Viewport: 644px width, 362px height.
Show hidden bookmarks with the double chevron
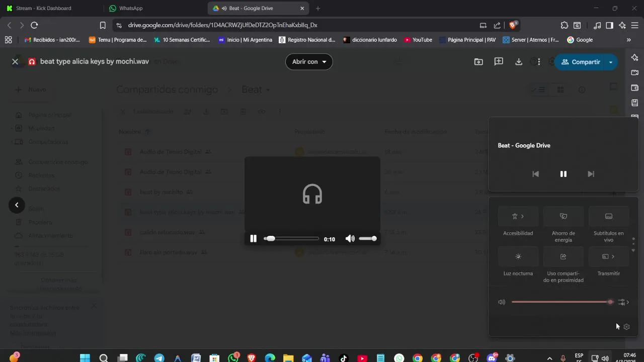tap(628, 40)
